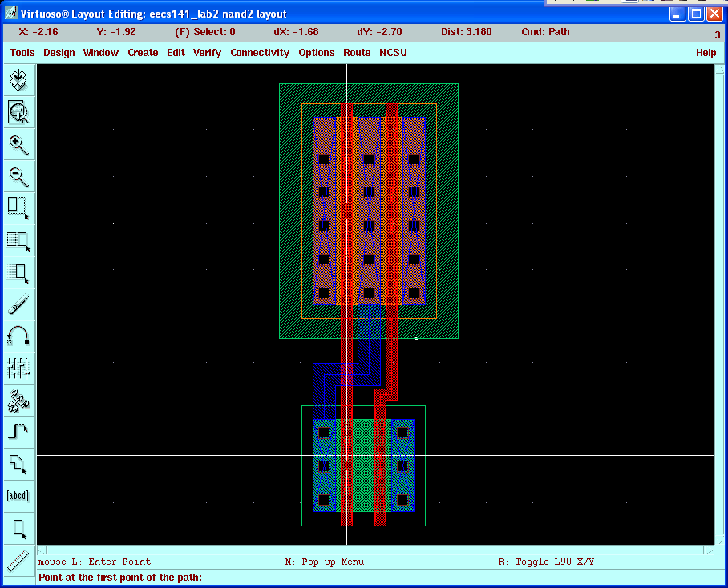This screenshot has width=728, height=588.
Task: Click the Undo arrow icon
Action: tap(18, 336)
